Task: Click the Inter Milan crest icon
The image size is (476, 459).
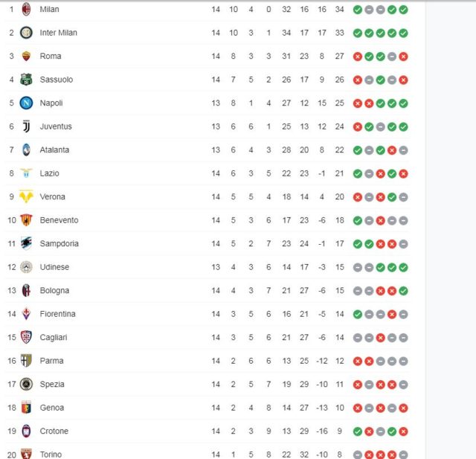Action: (x=26, y=33)
